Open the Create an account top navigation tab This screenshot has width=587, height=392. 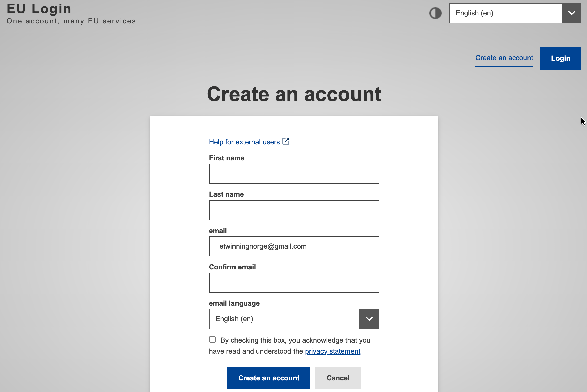click(x=504, y=58)
